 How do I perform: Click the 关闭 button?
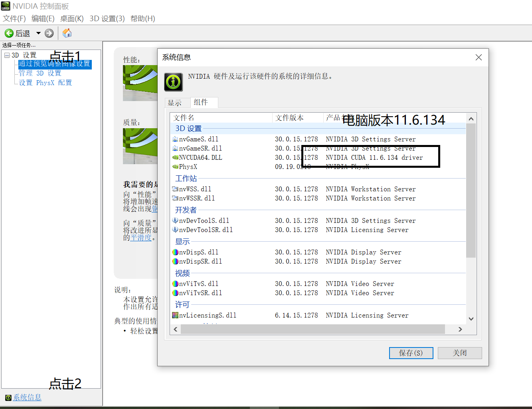460,353
